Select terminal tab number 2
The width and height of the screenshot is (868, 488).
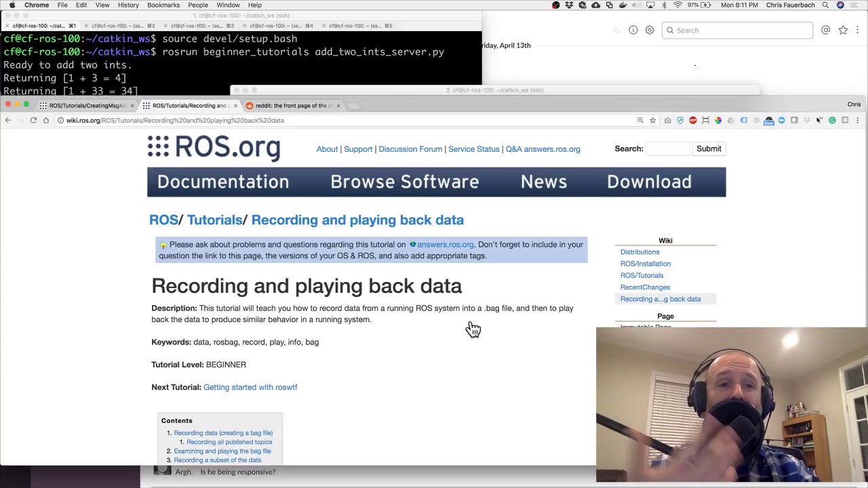click(122, 26)
